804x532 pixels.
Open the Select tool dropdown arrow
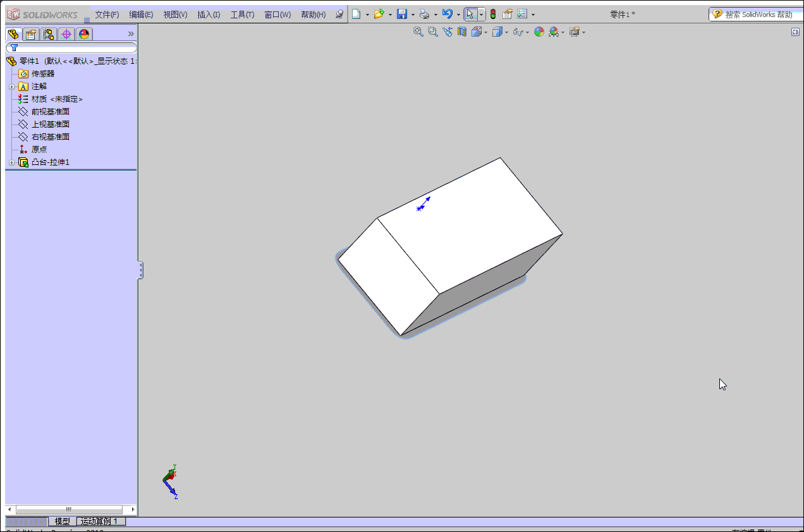482,15
